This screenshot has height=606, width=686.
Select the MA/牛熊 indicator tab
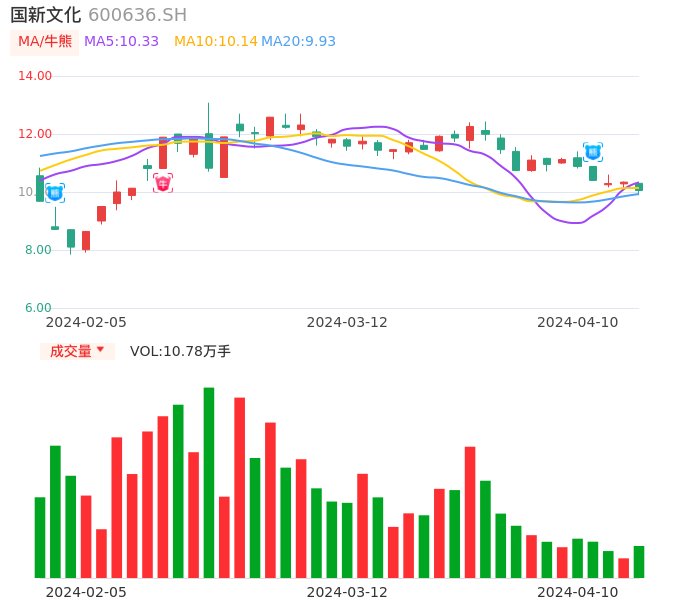[x=45, y=42]
